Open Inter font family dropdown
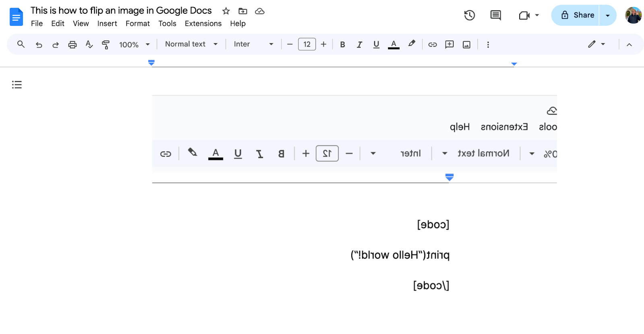The height and width of the screenshot is (334, 644). coord(254,44)
